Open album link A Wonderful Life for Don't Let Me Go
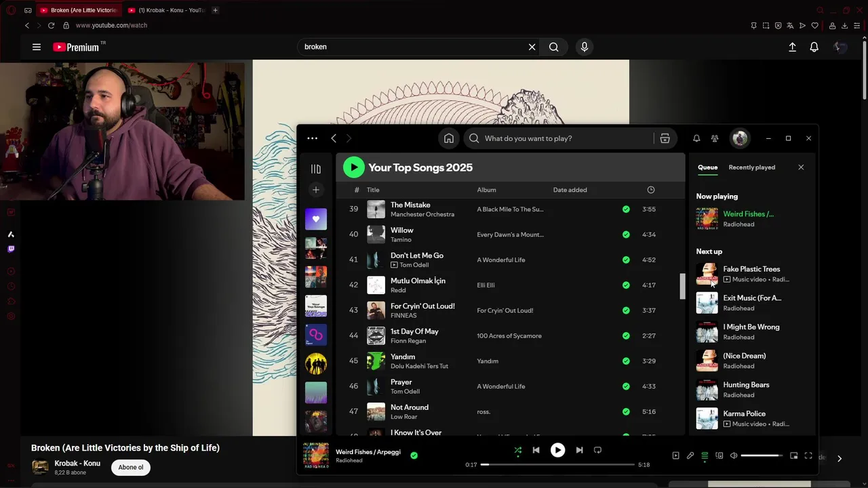Image resolution: width=868 pixels, height=488 pixels. click(501, 260)
